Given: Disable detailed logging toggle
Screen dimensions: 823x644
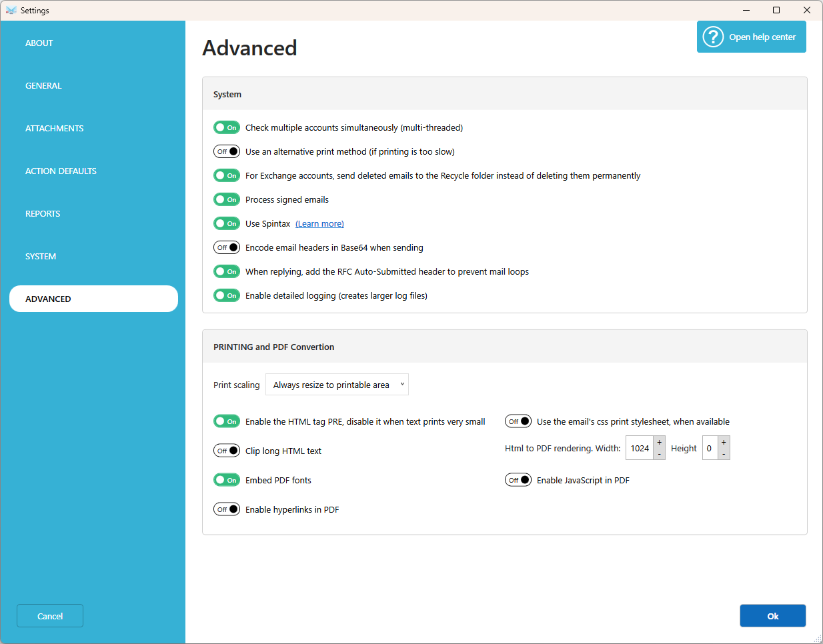Looking at the screenshot, I should [227, 295].
